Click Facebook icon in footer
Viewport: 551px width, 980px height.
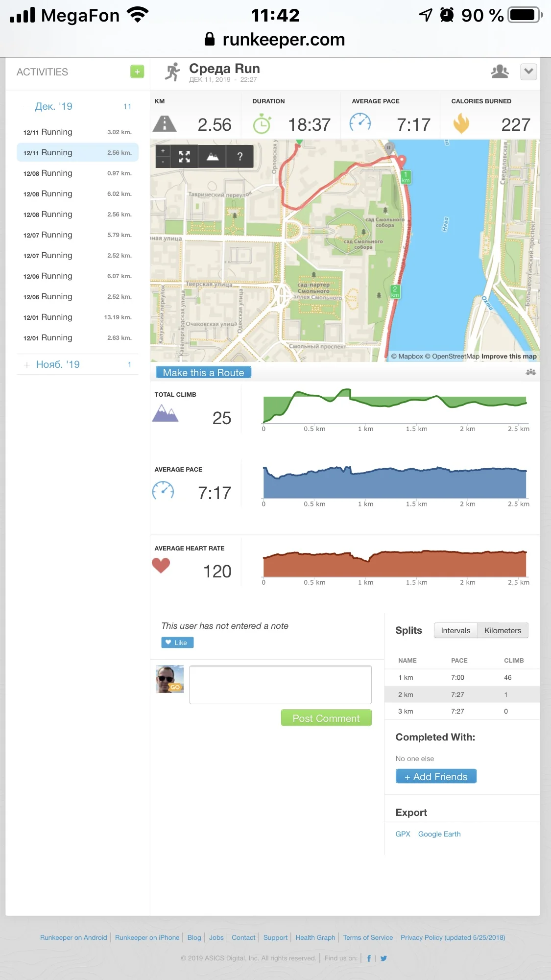(369, 958)
